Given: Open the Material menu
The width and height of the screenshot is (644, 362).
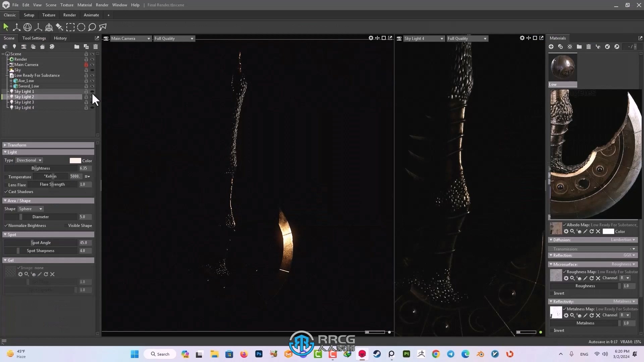Looking at the screenshot, I should (85, 5).
